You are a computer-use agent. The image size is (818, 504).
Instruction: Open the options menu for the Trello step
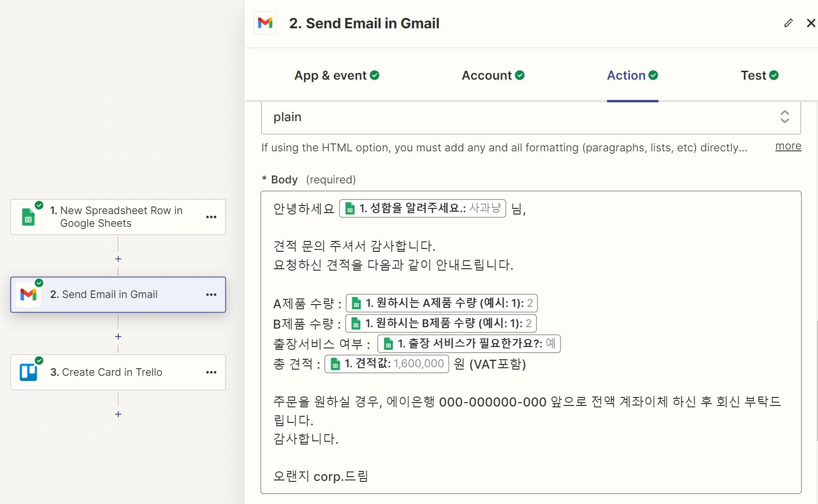pyautogui.click(x=211, y=372)
